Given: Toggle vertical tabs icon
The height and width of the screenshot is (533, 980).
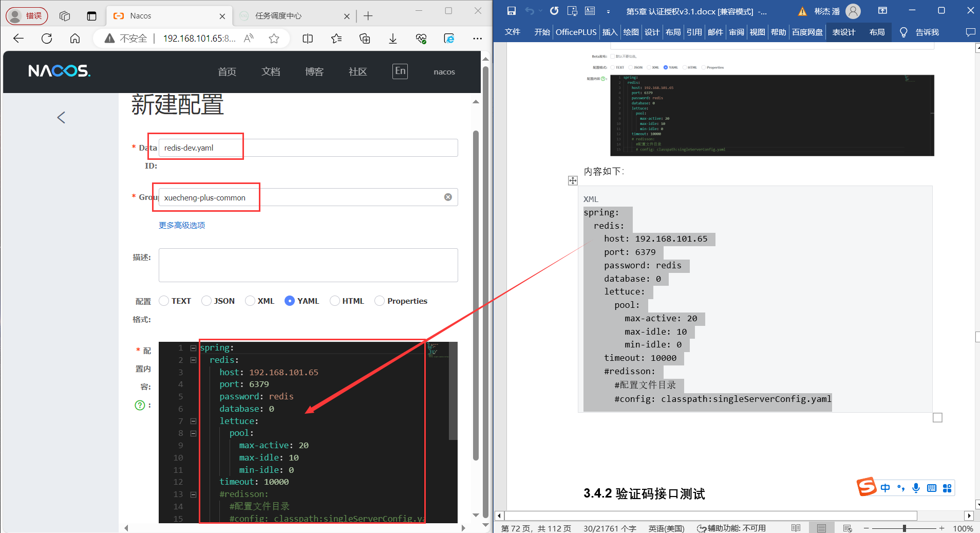Looking at the screenshot, I should tap(91, 16).
